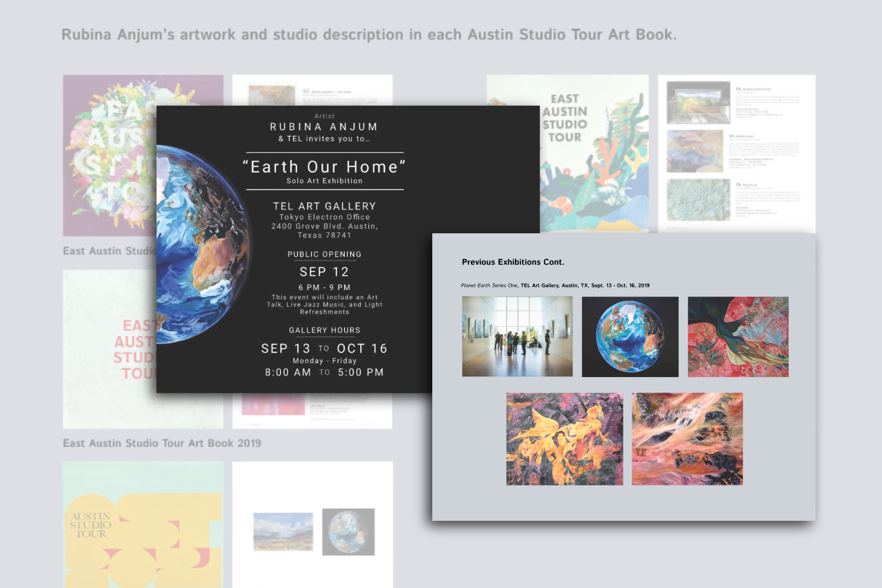The width and height of the screenshot is (882, 588).
Task: Open the yellow Austin Studio Tour cover
Action: (x=143, y=524)
